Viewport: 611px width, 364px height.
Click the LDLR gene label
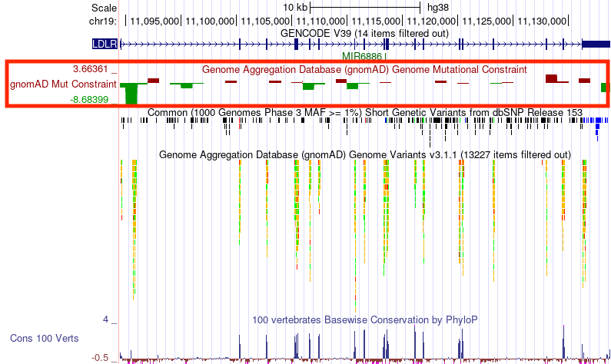pyautogui.click(x=105, y=44)
